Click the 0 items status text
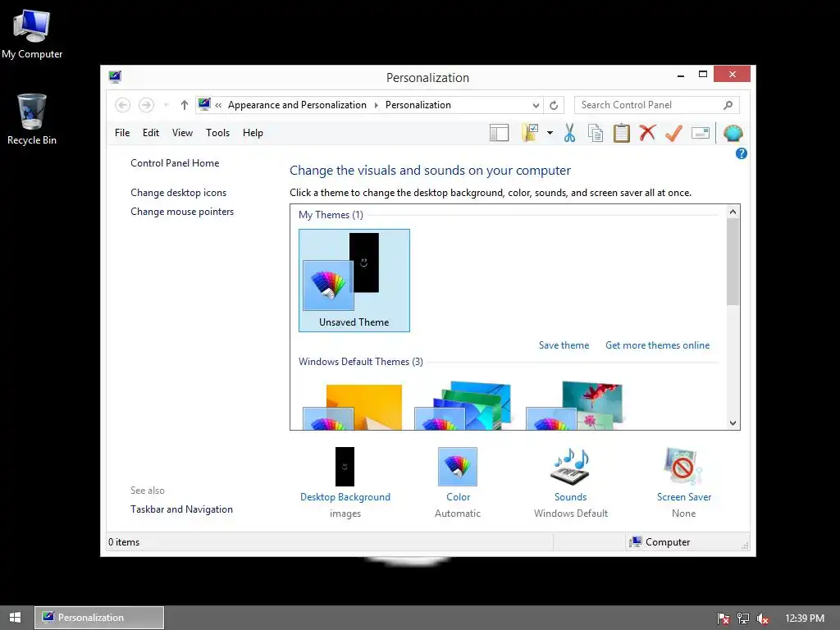Screen dimensions: 840x630 pyautogui.click(x=124, y=542)
